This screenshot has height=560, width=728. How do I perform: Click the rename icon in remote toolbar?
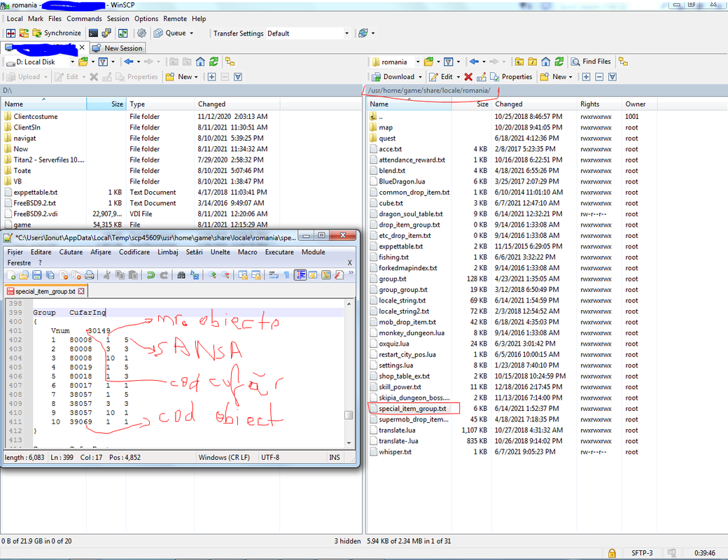(x=482, y=77)
